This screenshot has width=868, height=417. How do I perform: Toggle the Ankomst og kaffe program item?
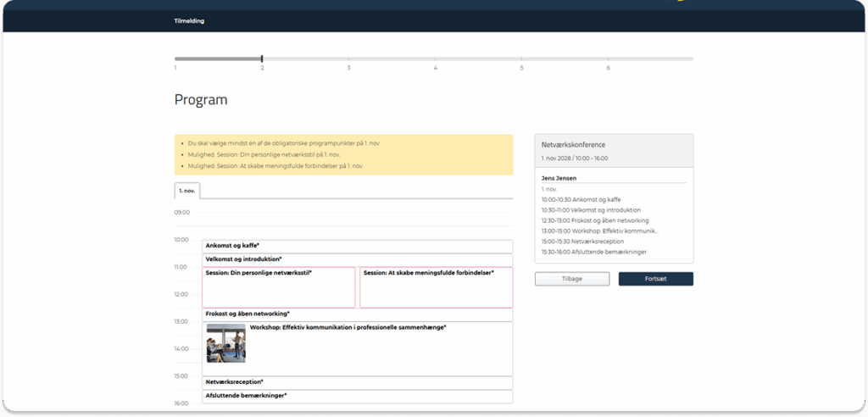pos(357,246)
